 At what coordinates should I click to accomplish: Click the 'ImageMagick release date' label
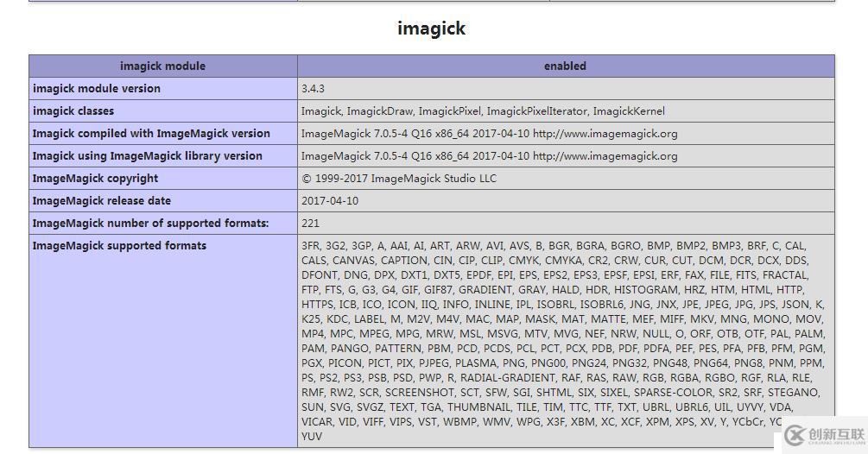(101, 201)
